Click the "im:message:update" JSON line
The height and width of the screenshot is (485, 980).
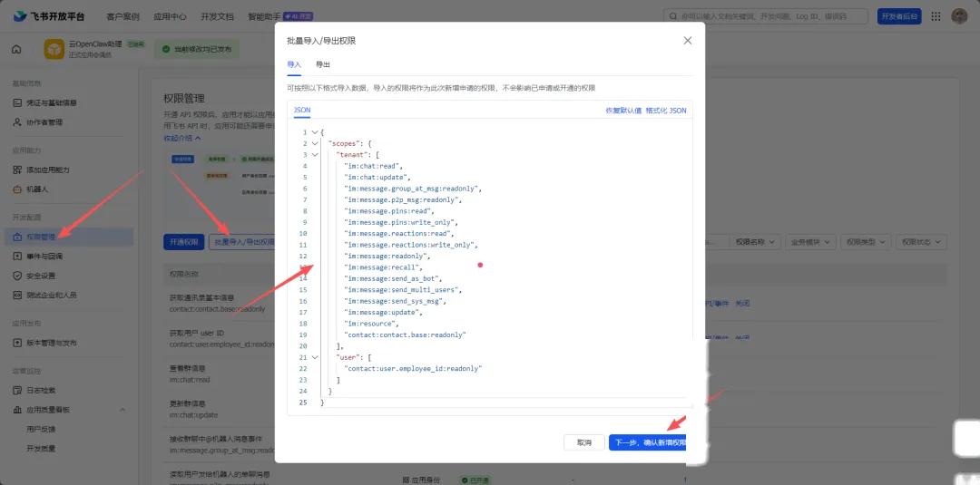pyautogui.click(x=383, y=312)
